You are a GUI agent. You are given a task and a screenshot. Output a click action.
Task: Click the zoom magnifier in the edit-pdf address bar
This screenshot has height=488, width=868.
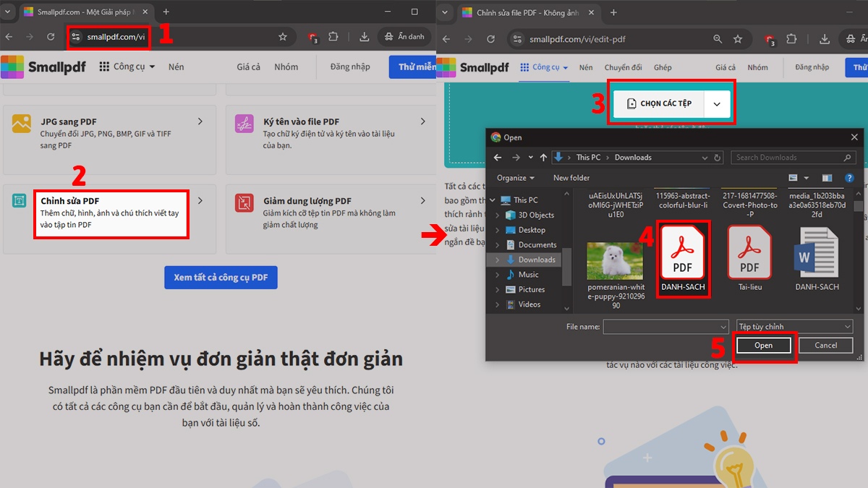click(x=718, y=39)
